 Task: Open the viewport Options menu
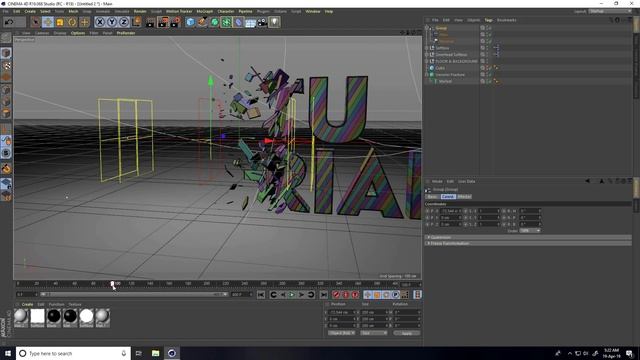78,33
